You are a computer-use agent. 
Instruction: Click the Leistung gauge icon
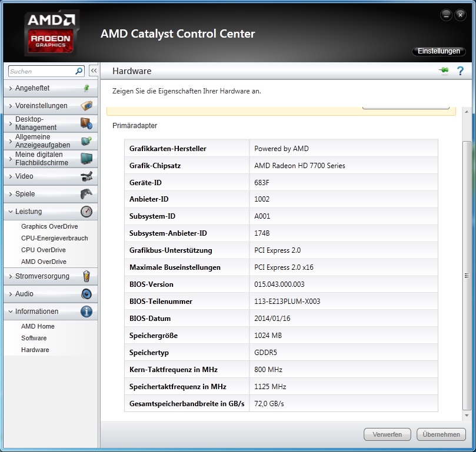(x=86, y=212)
